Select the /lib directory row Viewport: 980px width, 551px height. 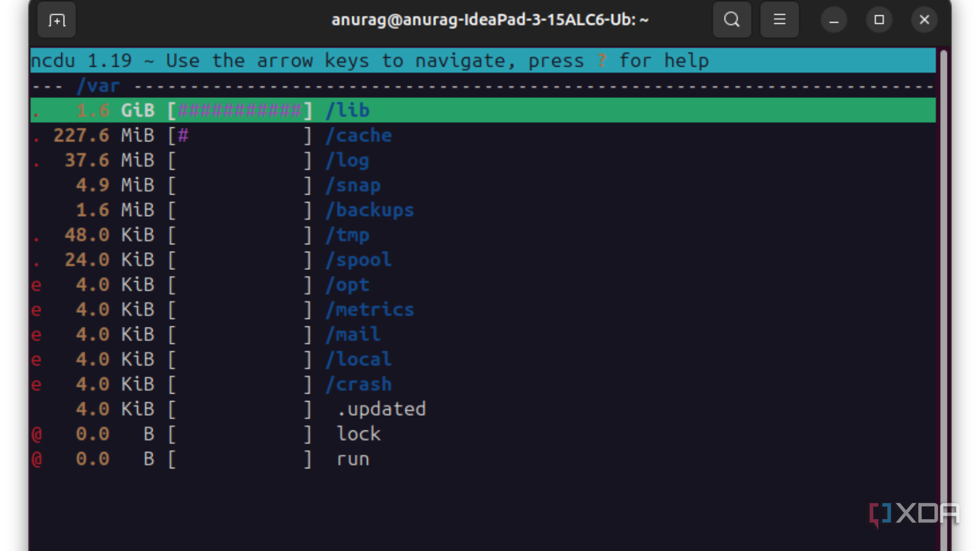coord(483,110)
